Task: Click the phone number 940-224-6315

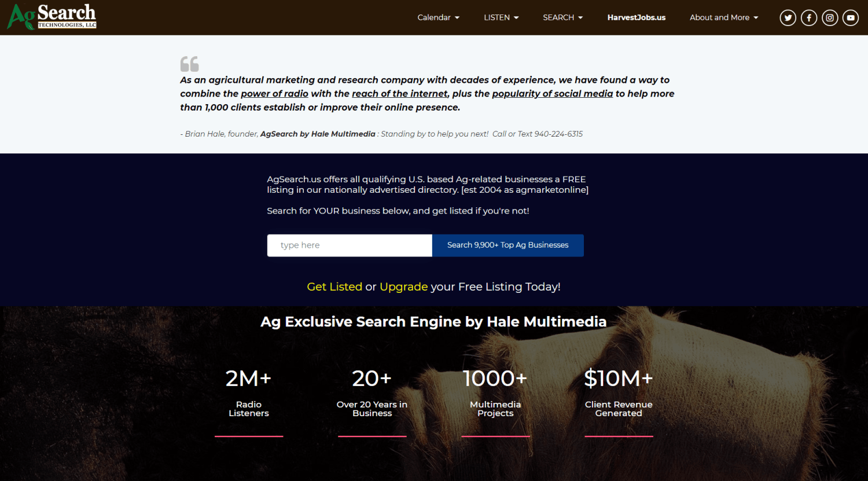Action: (558, 134)
